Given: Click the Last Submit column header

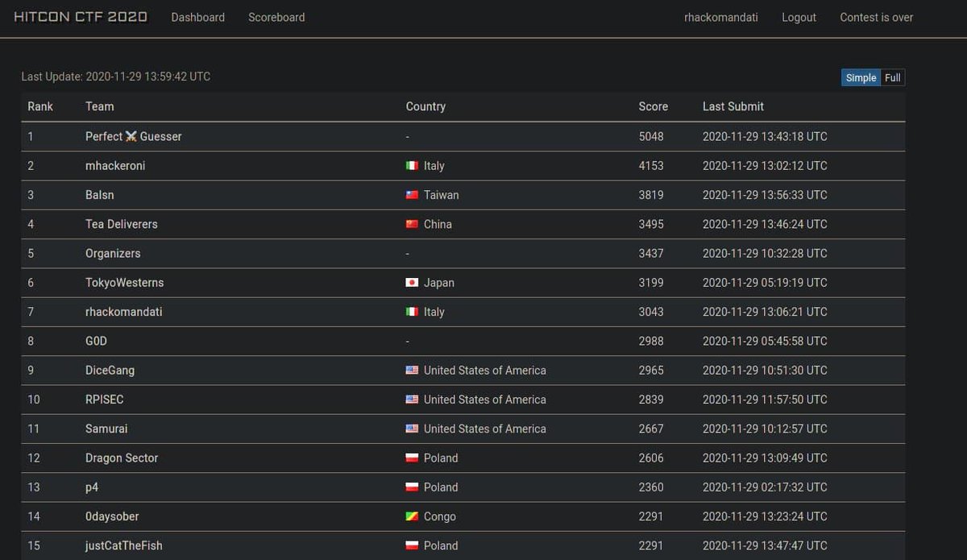Looking at the screenshot, I should pos(733,106).
